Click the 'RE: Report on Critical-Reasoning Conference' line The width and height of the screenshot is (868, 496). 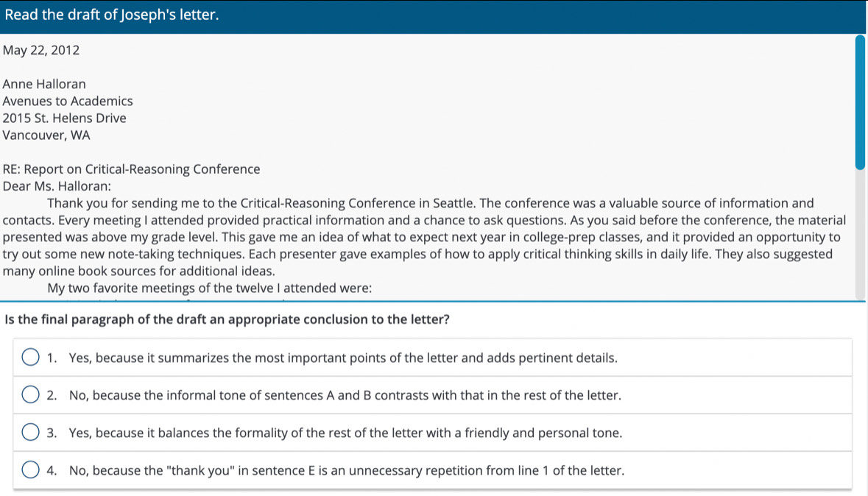(131, 169)
